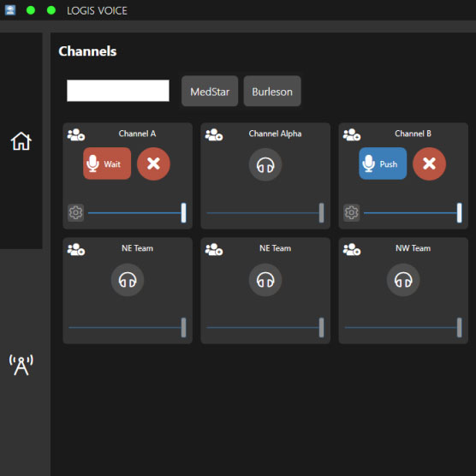
Task: Click the LOGIS VOICE app icon in title bar
Action: [x=10, y=10]
